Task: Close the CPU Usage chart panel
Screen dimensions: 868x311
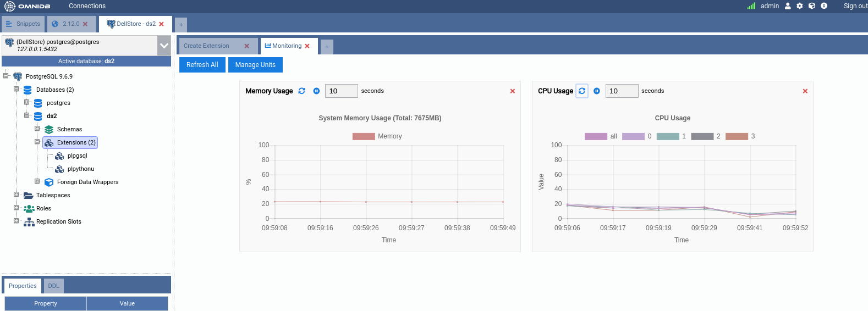Action: pos(805,91)
